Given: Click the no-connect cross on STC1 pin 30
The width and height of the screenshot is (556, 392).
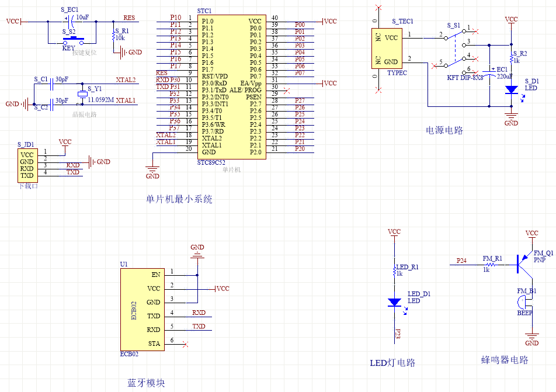Looking at the screenshot, I should point(287,91).
